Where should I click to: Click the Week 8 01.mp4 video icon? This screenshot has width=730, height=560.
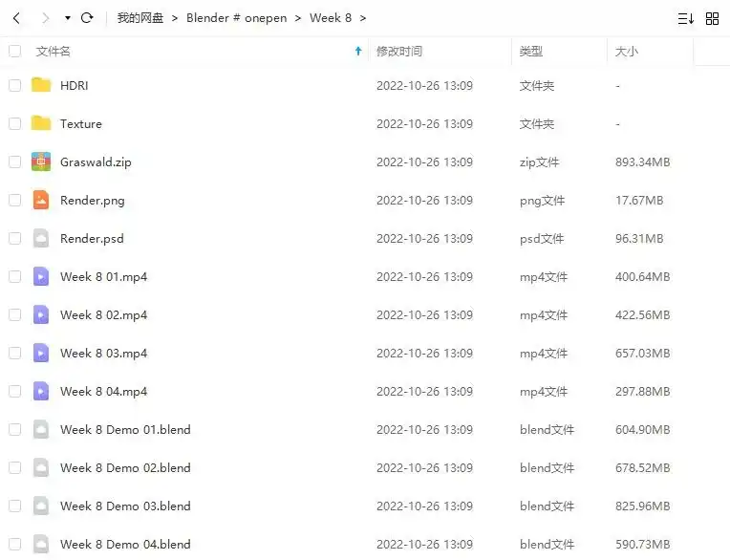click(40, 277)
